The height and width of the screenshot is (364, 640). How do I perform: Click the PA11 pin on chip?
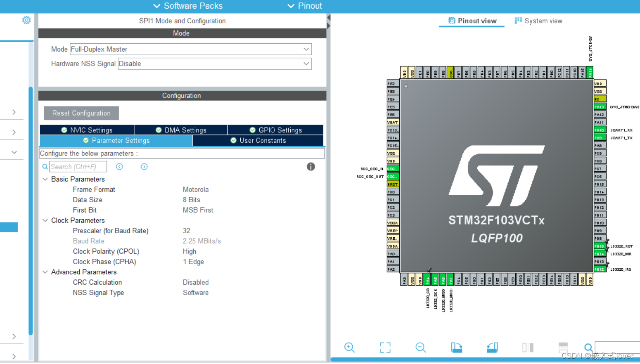pyautogui.click(x=600, y=122)
